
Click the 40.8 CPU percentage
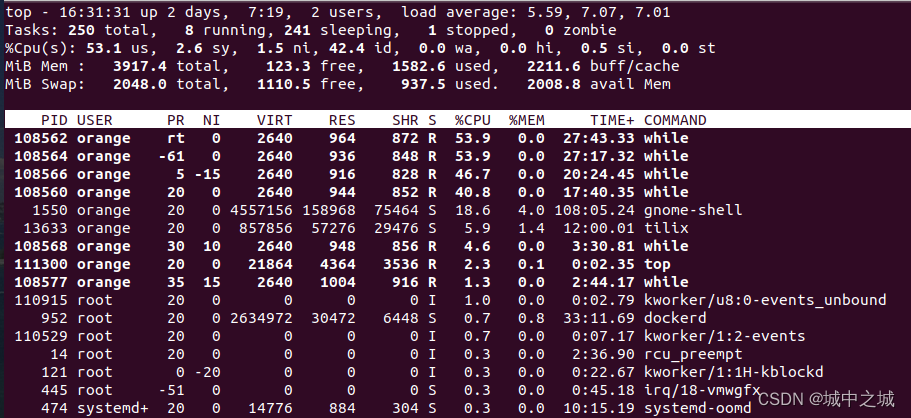coord(472,192)
